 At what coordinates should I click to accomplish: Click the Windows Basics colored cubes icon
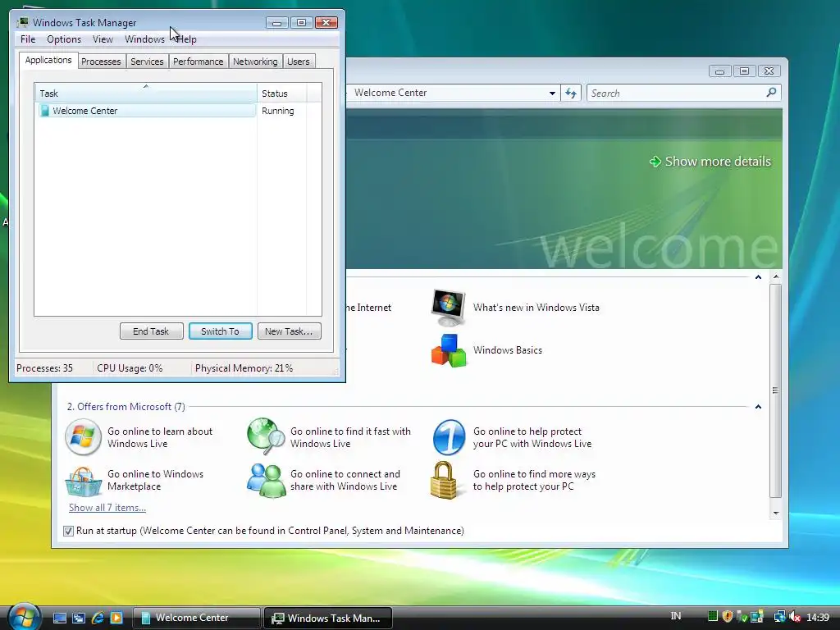[449, 350]
